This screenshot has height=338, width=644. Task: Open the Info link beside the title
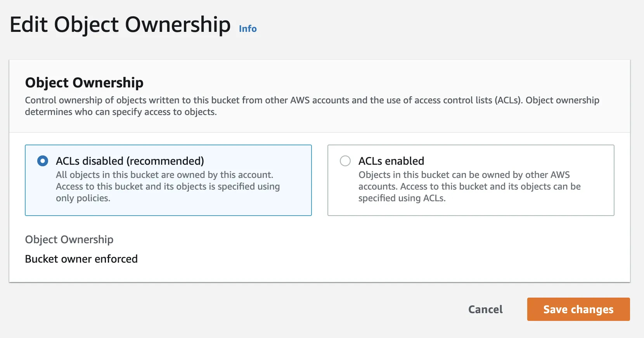pyautogui.click(x=248, y=29)
